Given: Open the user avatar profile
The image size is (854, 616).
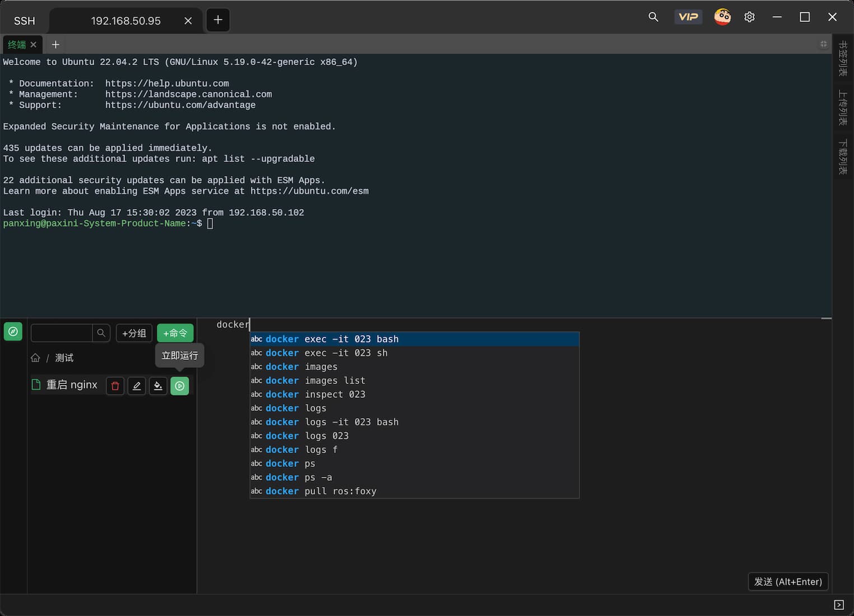Looking at the screenshot, I should coord(722,17).
